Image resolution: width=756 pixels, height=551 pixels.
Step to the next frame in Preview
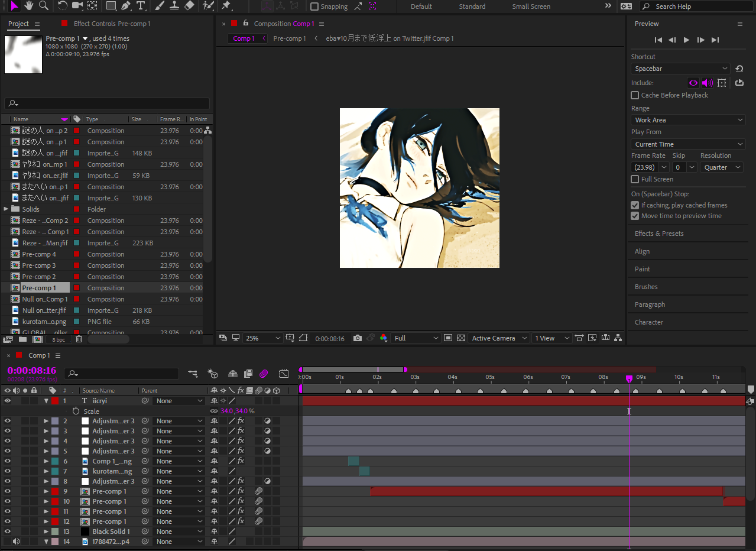coord(701,40)
